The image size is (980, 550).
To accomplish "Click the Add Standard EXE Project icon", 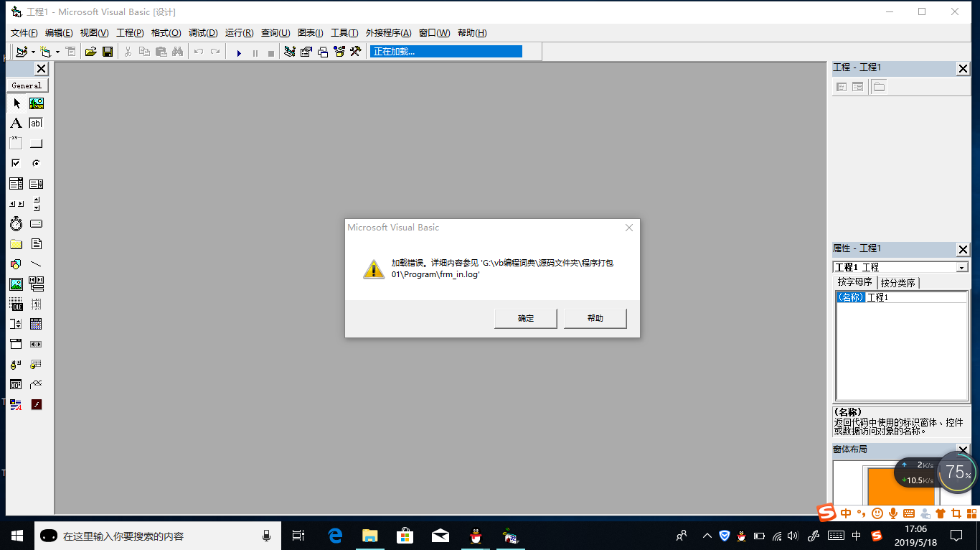I will pos(22,52).
